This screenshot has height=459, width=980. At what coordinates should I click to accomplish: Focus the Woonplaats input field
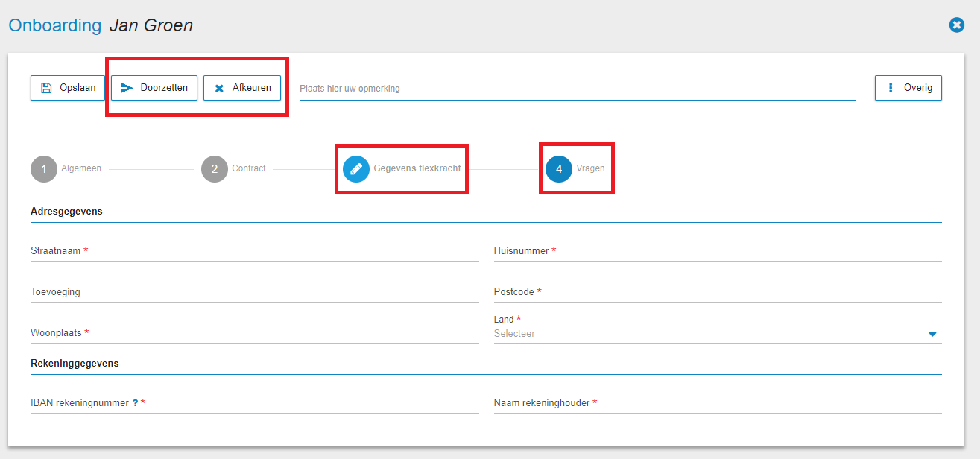[255, 333]
